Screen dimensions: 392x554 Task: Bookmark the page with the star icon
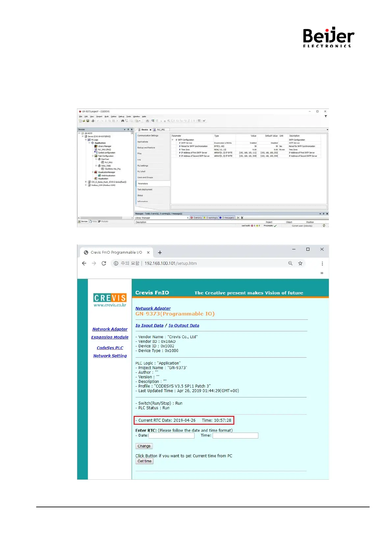[x=300, y=263]
